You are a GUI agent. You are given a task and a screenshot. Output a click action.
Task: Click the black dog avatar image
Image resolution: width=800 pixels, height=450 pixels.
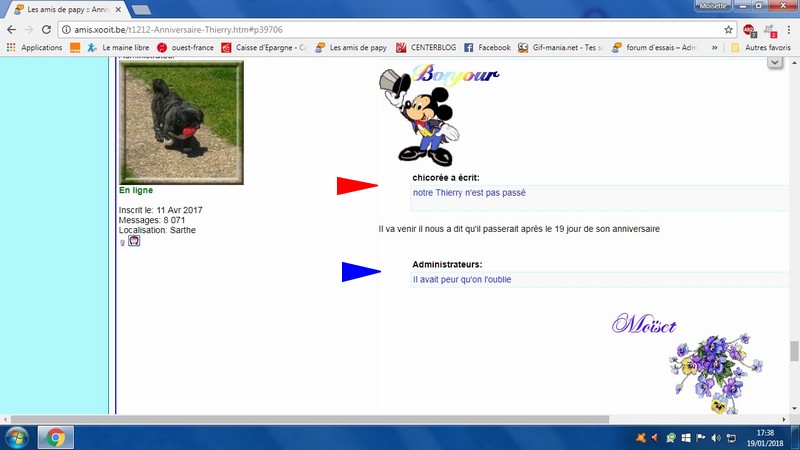coord(181,122)
